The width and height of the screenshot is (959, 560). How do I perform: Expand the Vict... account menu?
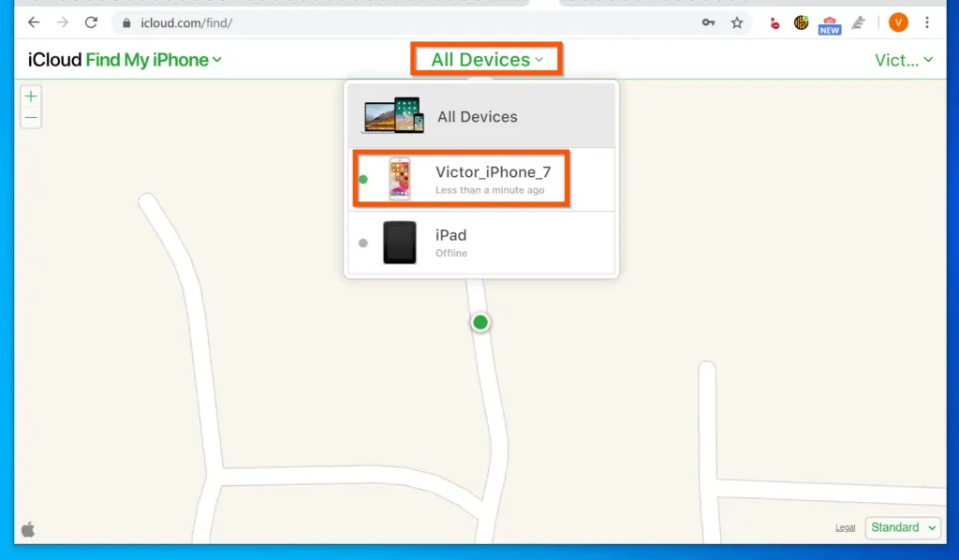tap(903, 60)
